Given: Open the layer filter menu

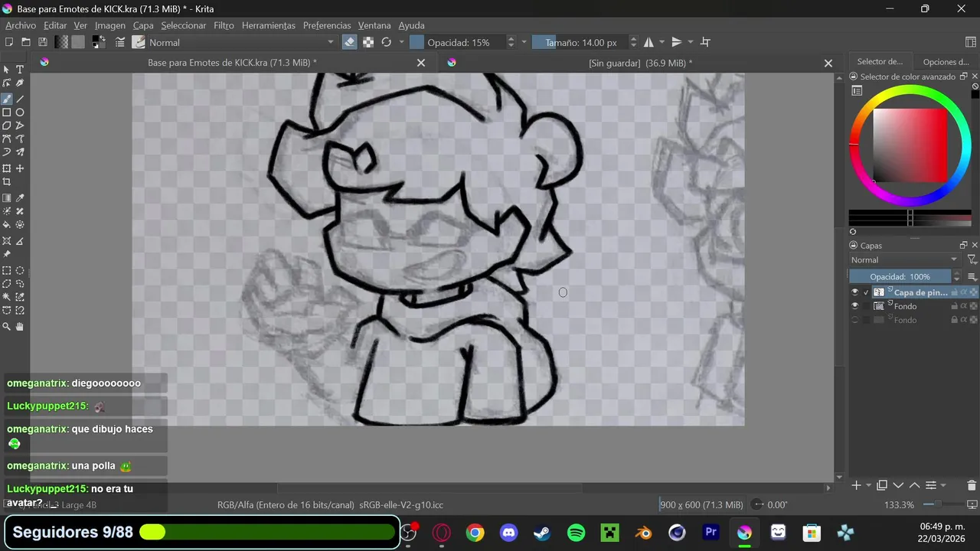Looking at the screenshot, I should click(972, 259).
